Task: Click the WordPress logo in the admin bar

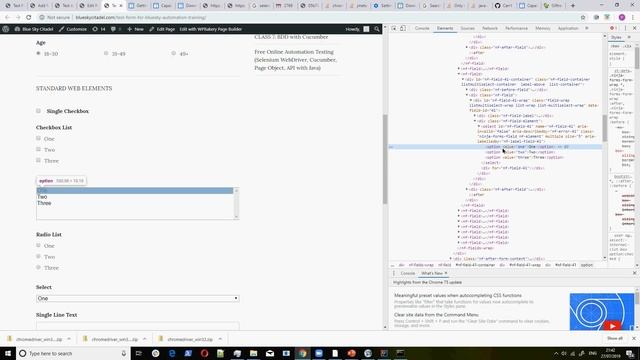Action: pos(6,29)
